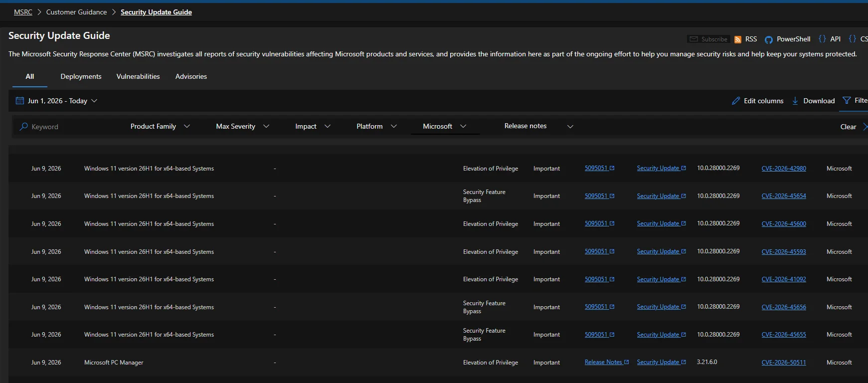The width and height of the screenshot is (868, 383).
Task: Click the RSS text link
Action: pyautogui.click(x=751, y=39)
